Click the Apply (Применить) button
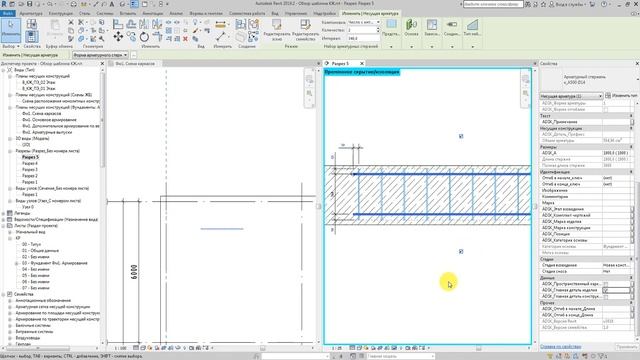Screen dimensions: 640x360 626,347
